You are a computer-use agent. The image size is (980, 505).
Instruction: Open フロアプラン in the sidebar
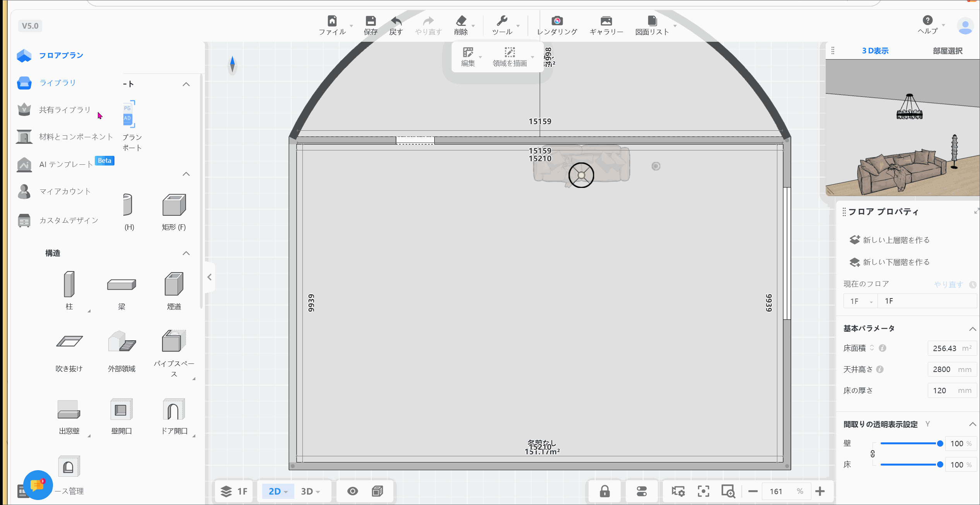pos(50,55)
